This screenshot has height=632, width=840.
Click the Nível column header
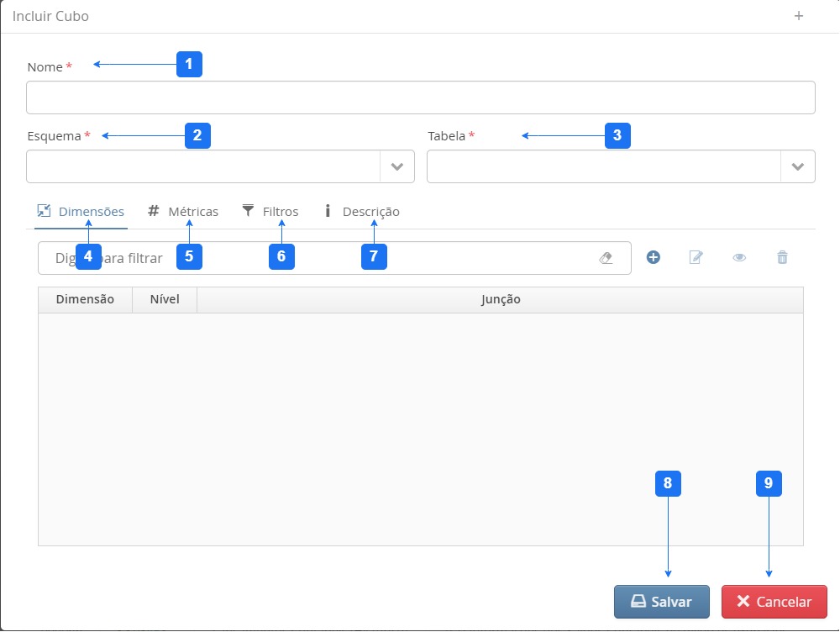pyautogui.click(x=165, y=300)
